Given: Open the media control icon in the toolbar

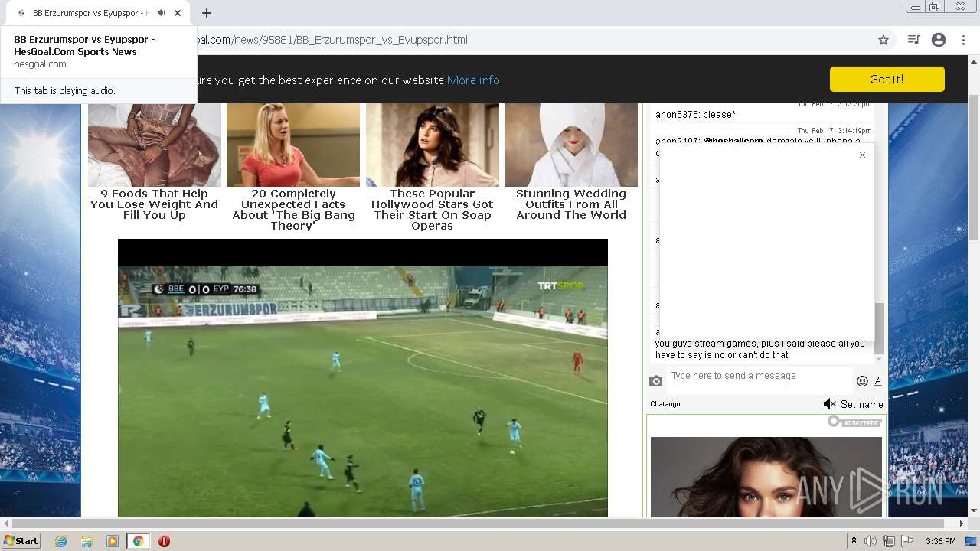Looking at the screenshot, I should point(913,40).
